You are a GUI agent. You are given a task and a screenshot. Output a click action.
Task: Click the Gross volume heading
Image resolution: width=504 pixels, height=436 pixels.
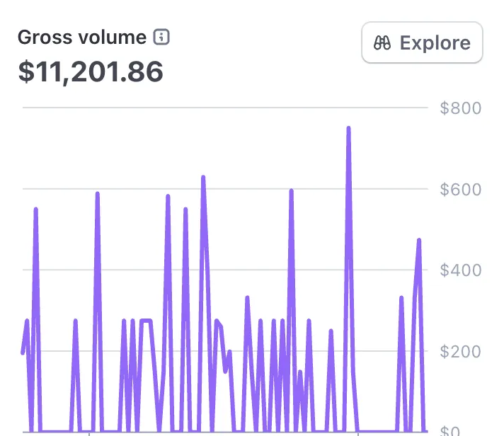pos(82,38)
